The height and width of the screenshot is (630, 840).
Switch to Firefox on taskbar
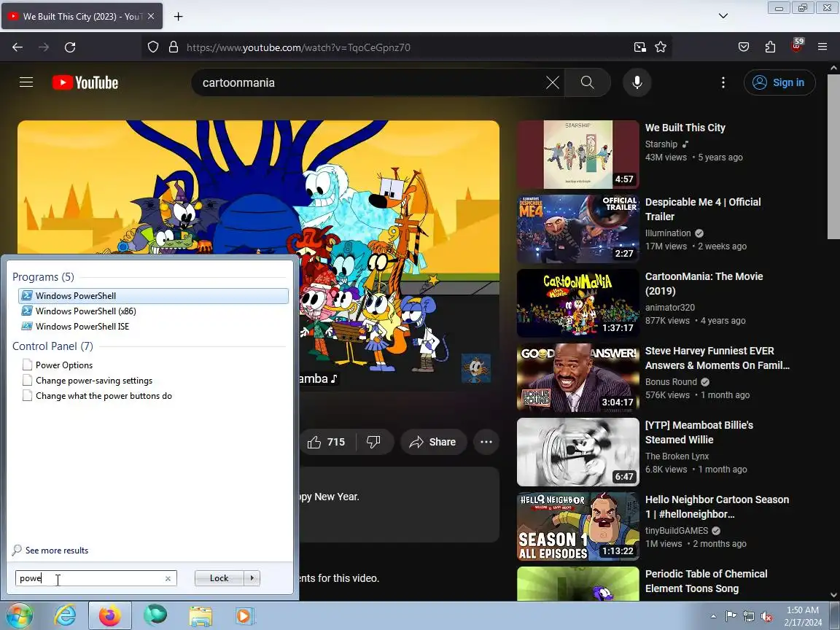point(110,616)
